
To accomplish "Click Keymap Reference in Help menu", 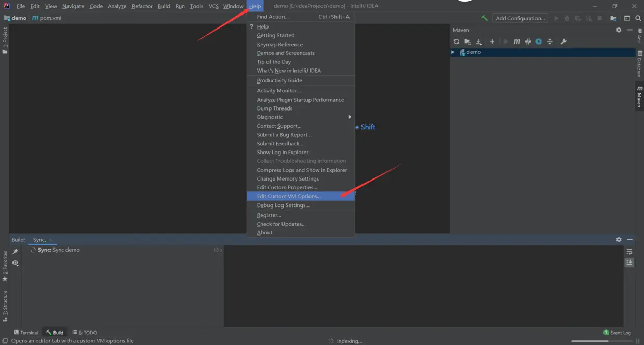I will pyautogui.click(x=301, y=45).
